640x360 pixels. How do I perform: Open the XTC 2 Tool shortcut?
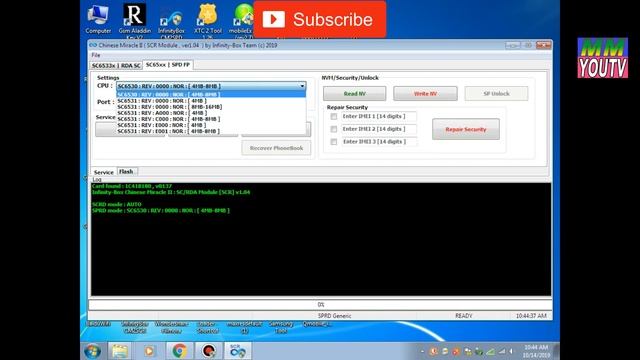[x=208, y=20]
